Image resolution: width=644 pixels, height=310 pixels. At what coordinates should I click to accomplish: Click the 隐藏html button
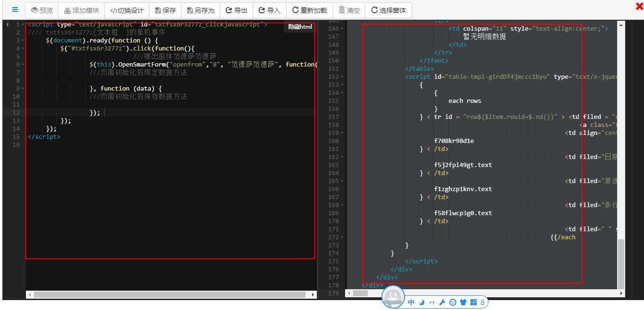[x=300, y=27]
